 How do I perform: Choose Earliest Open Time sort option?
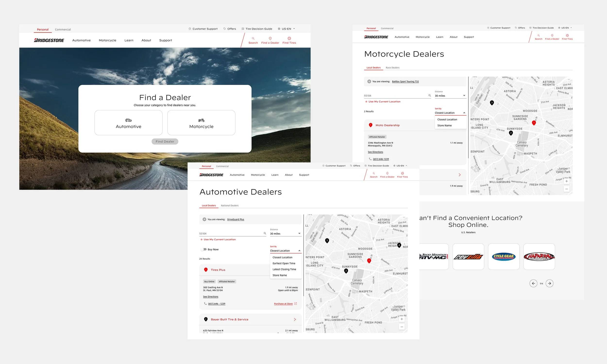click(x=284, y=263)
